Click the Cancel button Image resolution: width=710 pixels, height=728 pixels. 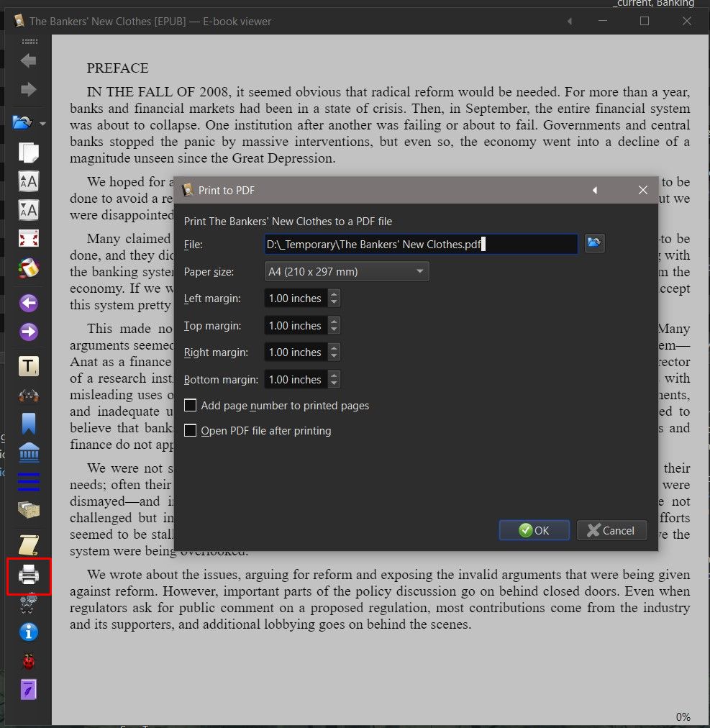pos(611,530)
